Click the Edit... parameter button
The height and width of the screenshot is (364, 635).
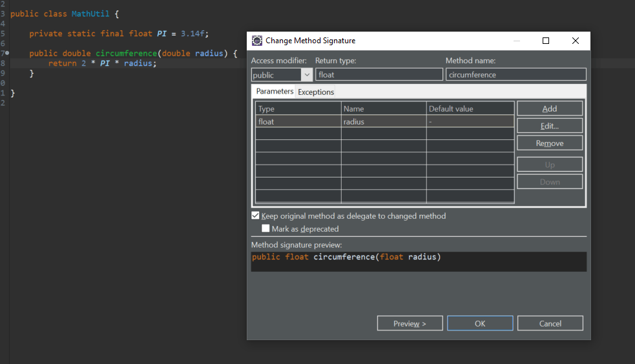[550, 126]
